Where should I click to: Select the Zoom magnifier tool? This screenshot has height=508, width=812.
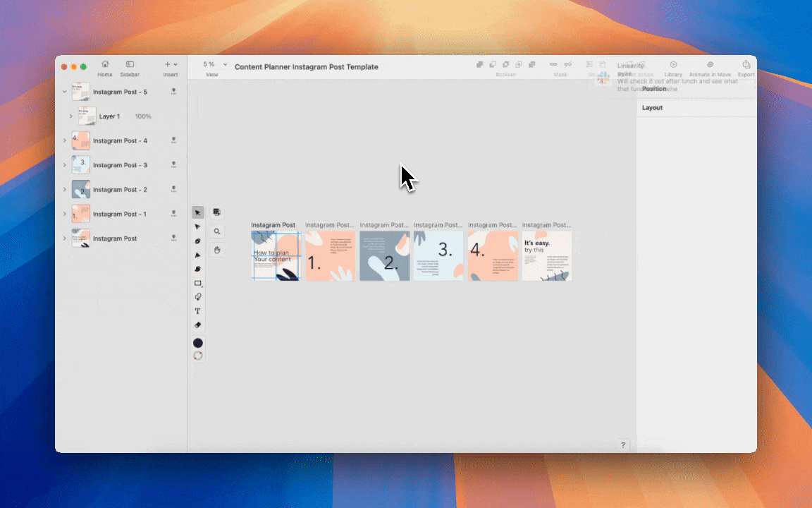217,231
